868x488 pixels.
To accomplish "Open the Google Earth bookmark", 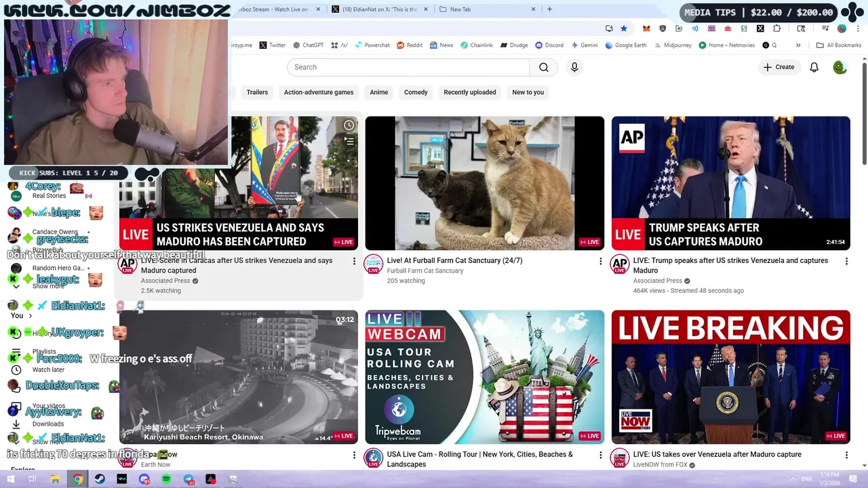I will [x=625, y=45].
